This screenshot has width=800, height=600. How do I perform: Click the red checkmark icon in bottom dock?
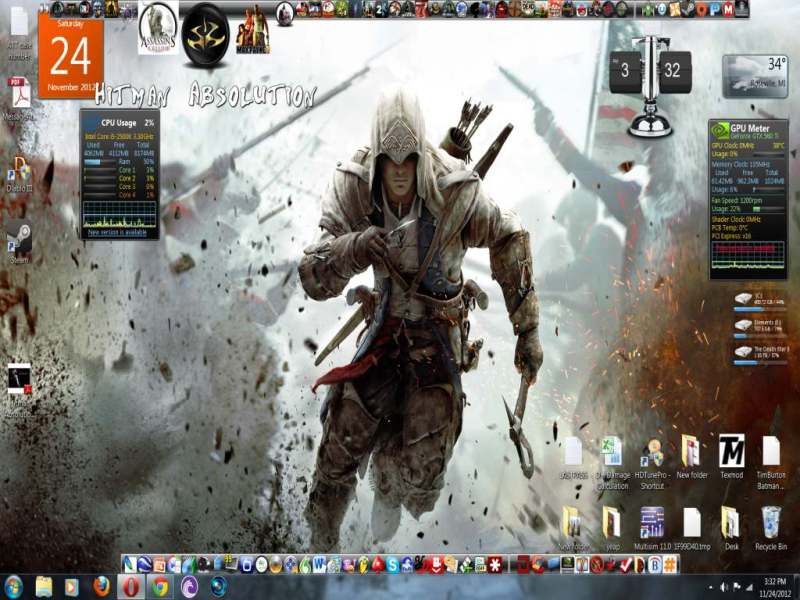point(625,564)
